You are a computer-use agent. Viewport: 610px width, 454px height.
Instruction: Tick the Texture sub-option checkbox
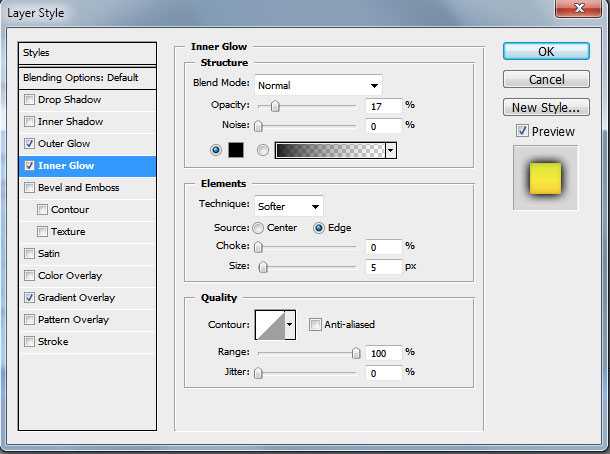tap(42, 231)
